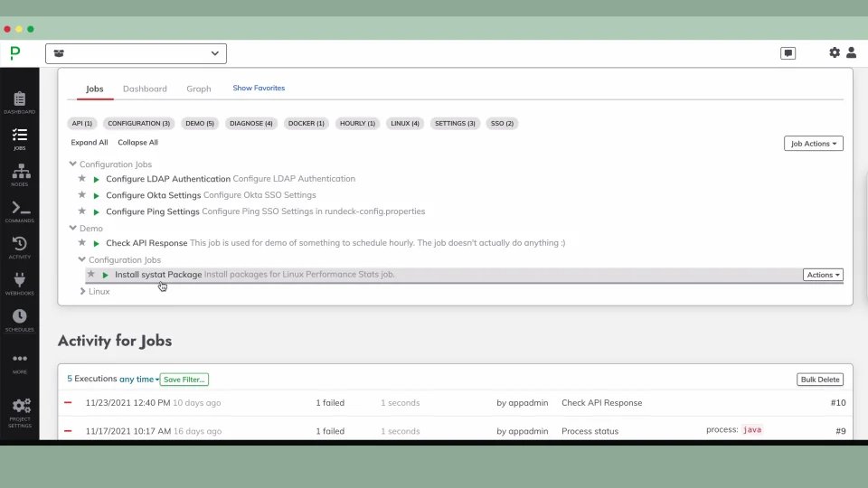Open the Configure Ping Settings job name
868x488 pixels.
point(152,211)
